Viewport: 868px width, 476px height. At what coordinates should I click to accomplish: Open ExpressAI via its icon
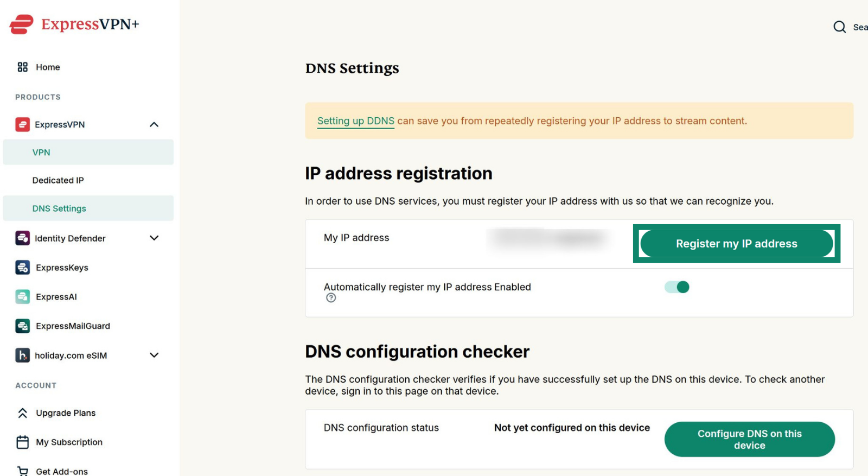pos(22,296)
